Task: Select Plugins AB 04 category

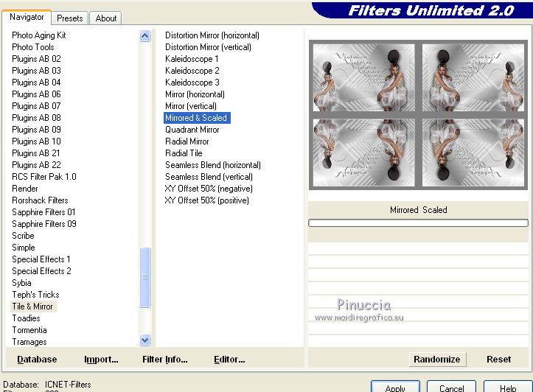Action: (36, 83)
